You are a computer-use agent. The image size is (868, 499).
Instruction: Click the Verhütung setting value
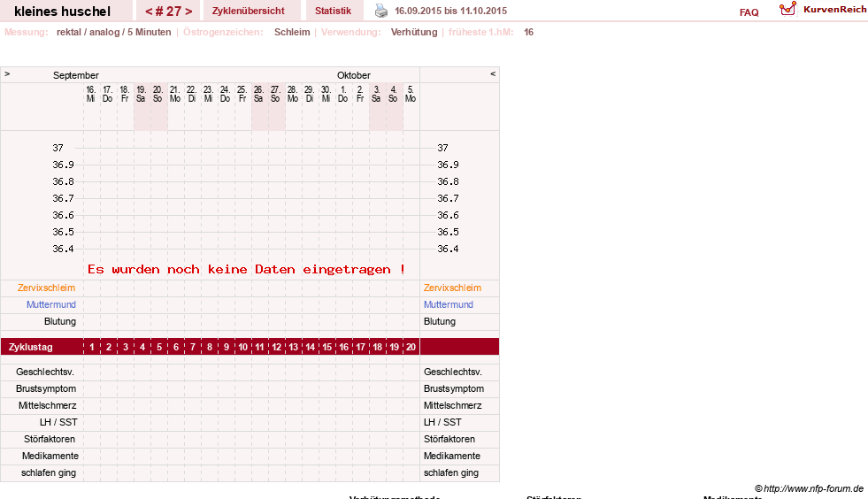pos(414,32)
